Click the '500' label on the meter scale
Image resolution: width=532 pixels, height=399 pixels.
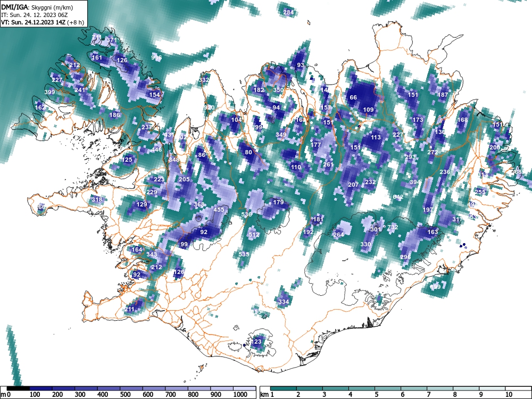[125, 395]
